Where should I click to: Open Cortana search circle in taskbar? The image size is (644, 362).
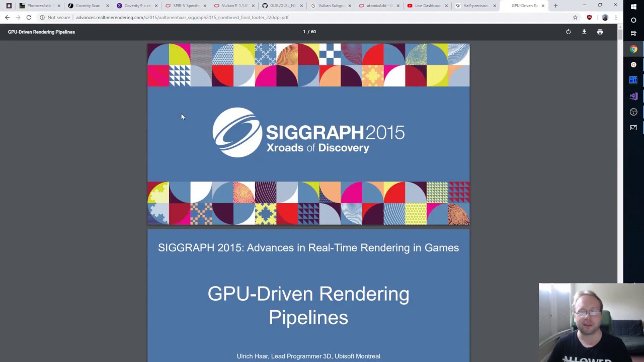click(x=633, y=20)
